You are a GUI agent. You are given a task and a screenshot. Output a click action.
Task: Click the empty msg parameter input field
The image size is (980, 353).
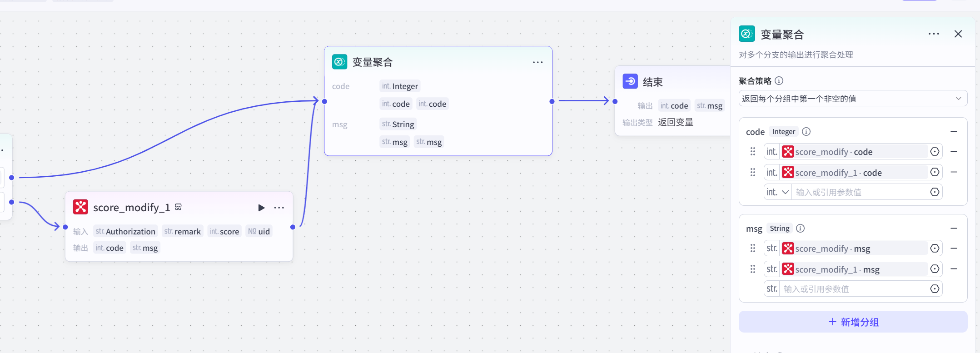coord(852,289)
